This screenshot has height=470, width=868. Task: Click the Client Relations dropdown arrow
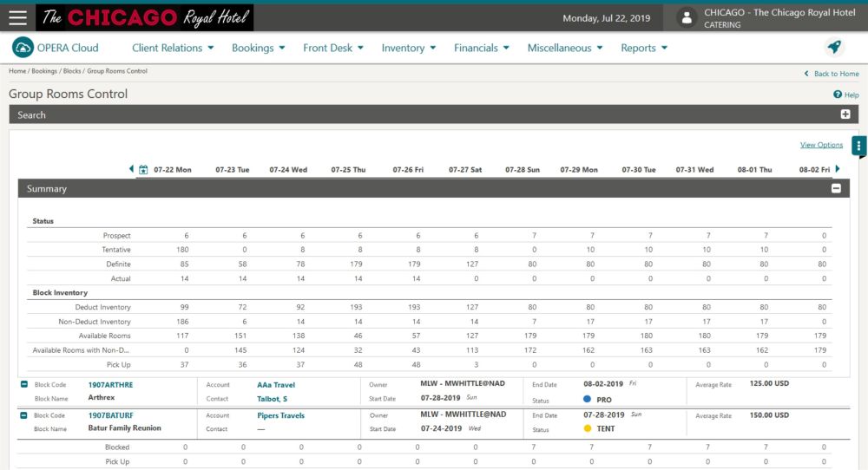pyautogui.click(x=211, y=48)
